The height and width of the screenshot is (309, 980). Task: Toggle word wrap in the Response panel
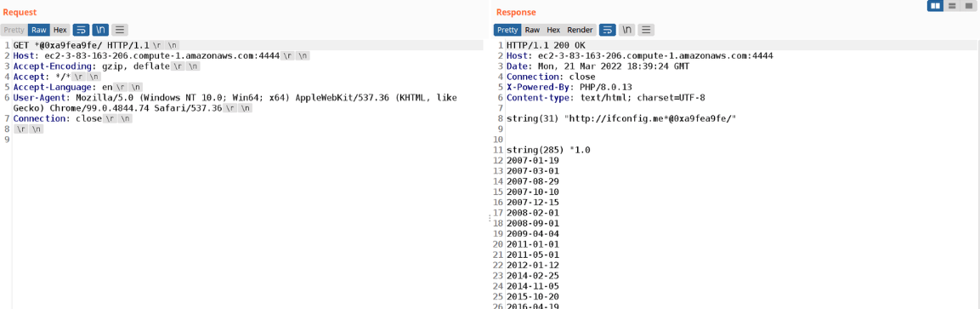pos(608,30)
